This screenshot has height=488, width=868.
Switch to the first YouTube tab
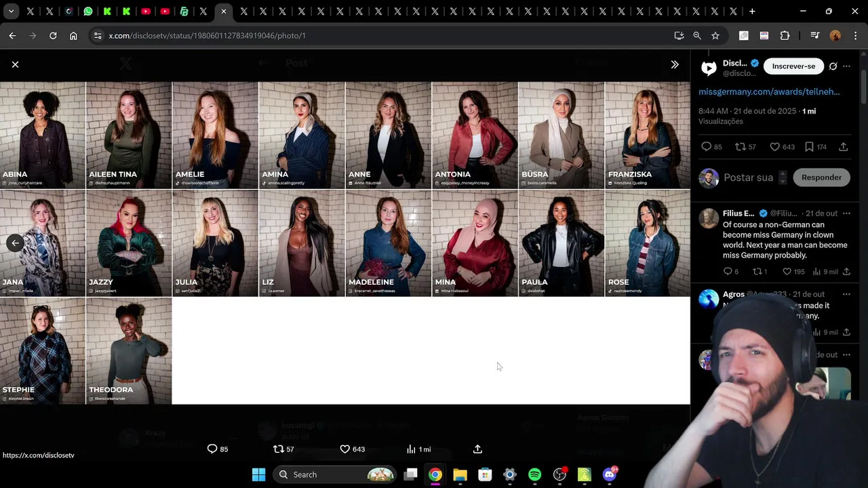[146, 11]
